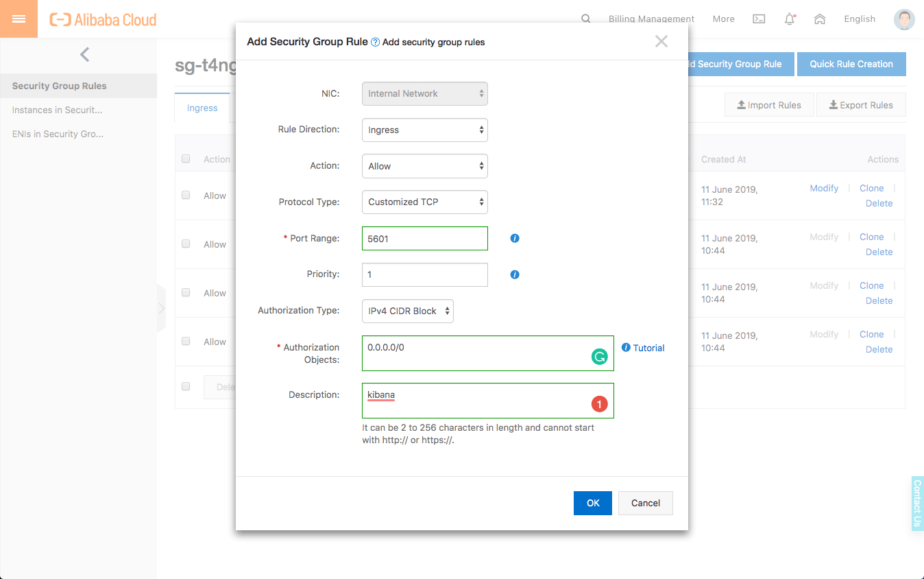Open help icon beside dialog title
Screen dimensions: 924x579
[x=375, y=42]
